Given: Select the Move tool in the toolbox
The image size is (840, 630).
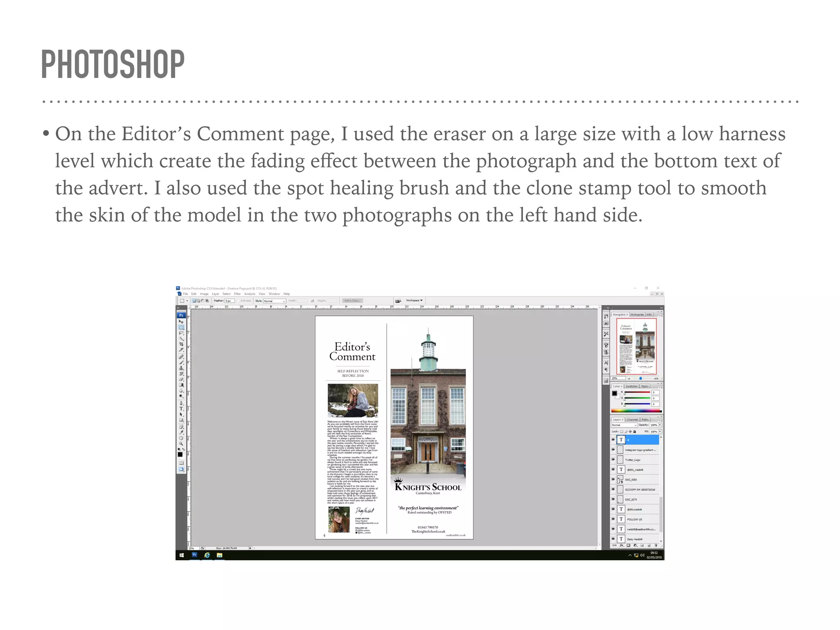Looking at the screenshot, I should tap(181, 322).
